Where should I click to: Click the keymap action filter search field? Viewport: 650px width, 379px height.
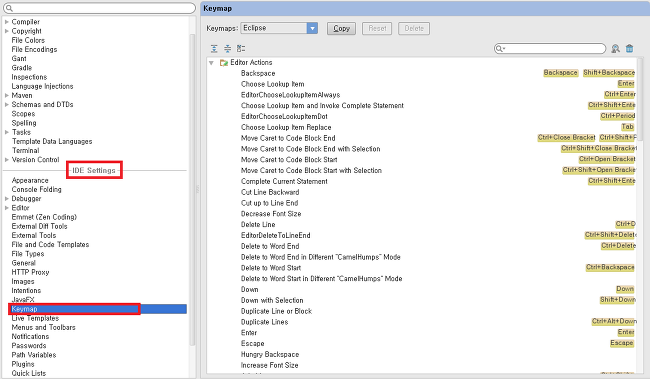coord(550,49)
